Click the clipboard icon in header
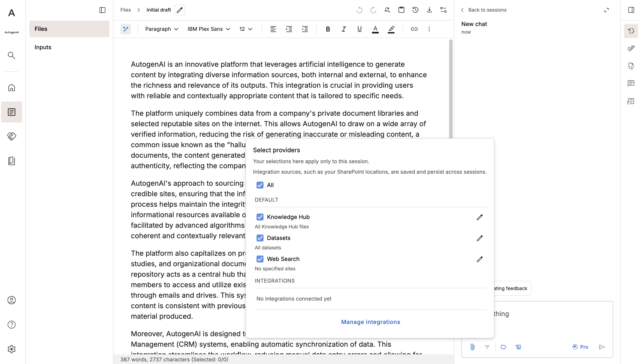Screen dimensions: 640x364 (x=401, y=10)
